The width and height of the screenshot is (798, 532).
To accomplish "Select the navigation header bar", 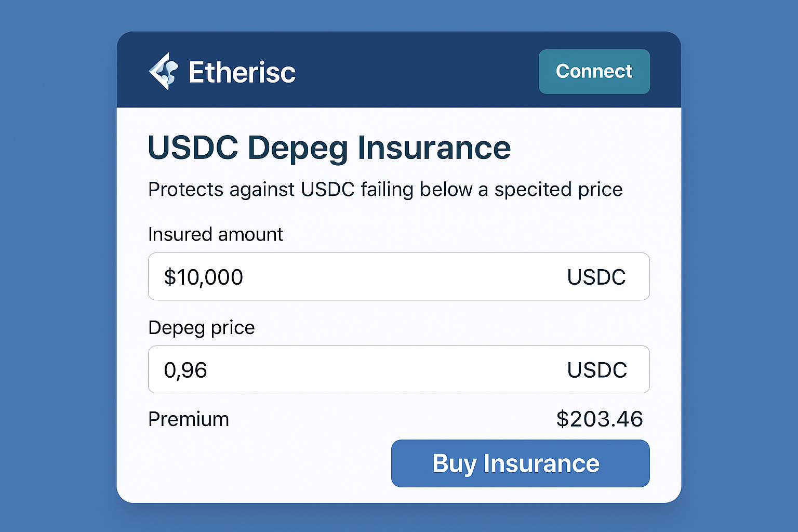I will [399, 70].
